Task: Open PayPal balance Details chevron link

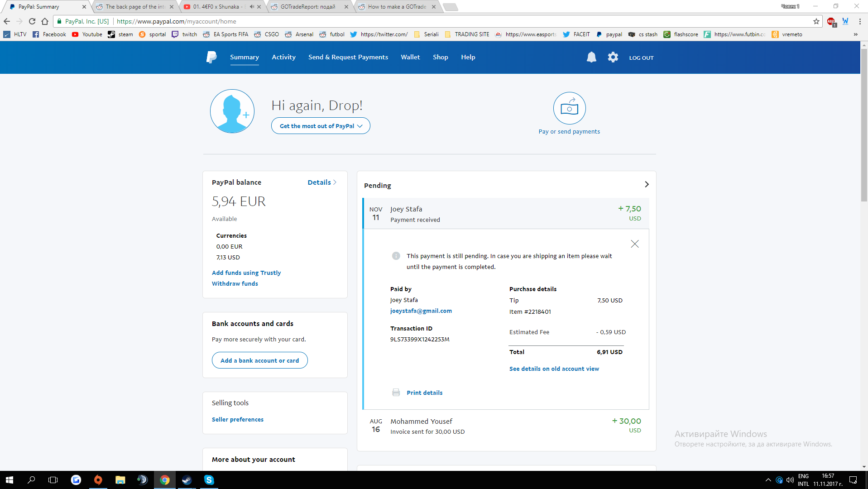Action: 322,182
